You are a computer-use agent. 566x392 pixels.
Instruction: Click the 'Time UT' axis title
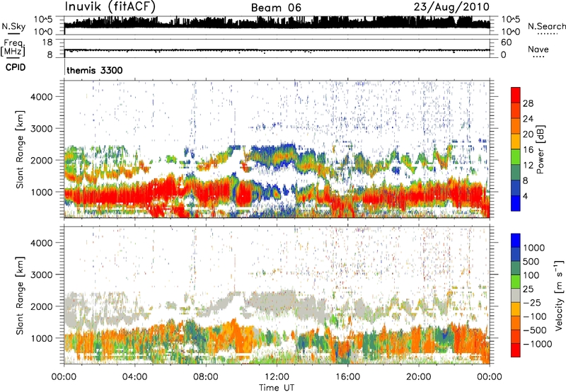pos(277,388)
